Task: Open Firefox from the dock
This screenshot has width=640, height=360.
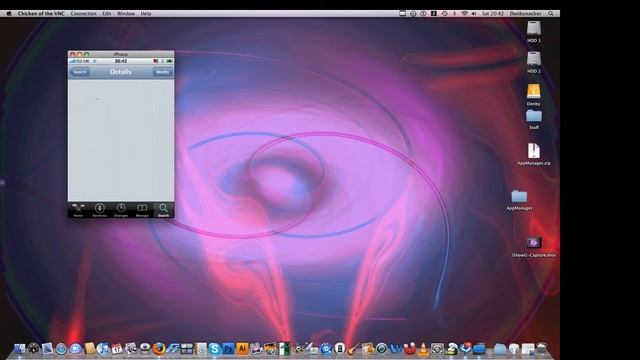Action: (x=158, y=349)
